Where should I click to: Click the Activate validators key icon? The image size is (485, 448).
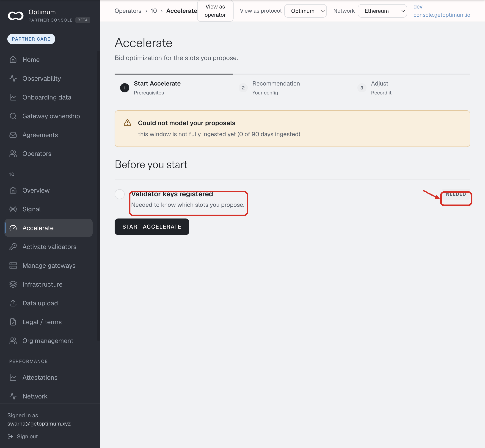point(13,246)
